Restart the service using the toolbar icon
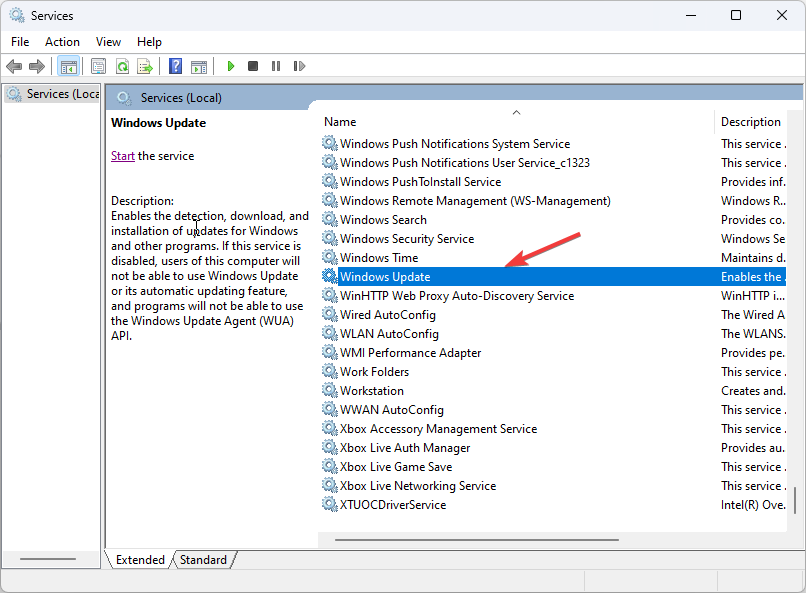This screenshot has height=593, width=806. pos(299,66)
